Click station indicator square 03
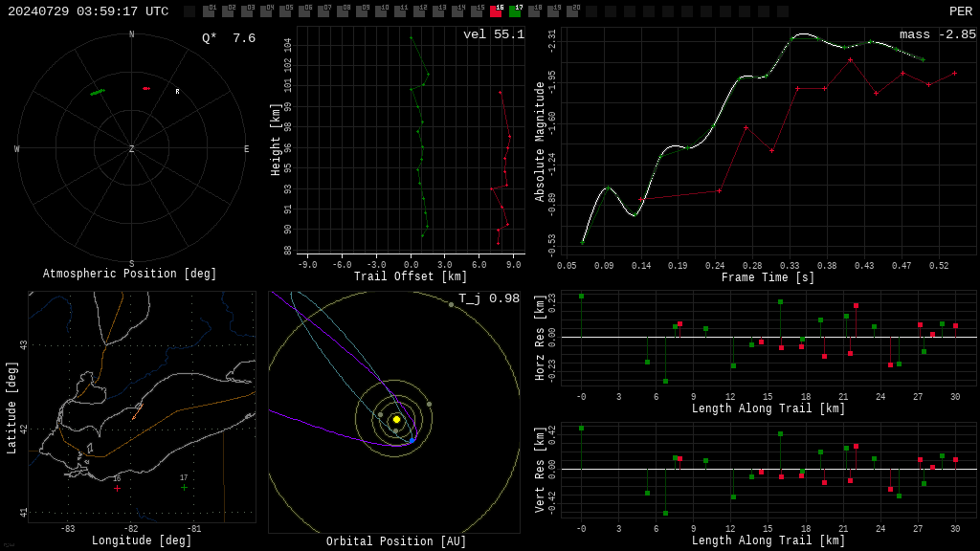The height and width of the screenshot is (551, 980). point(247,11)
